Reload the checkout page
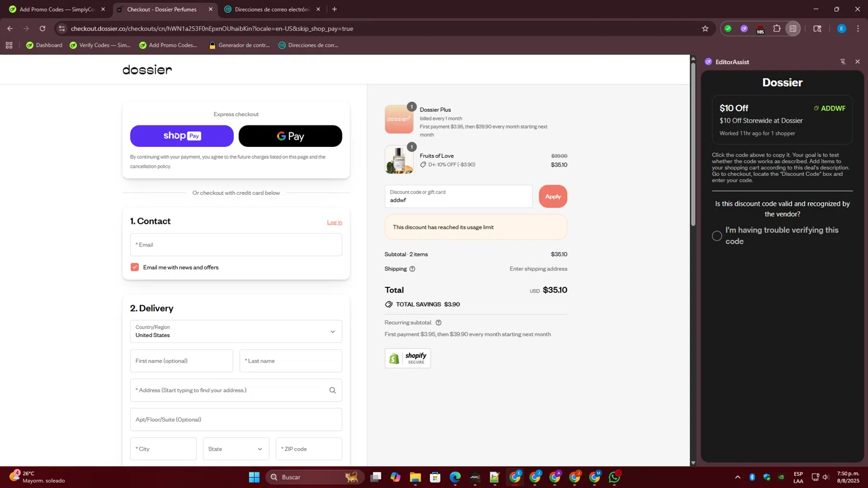 point(42,28)
